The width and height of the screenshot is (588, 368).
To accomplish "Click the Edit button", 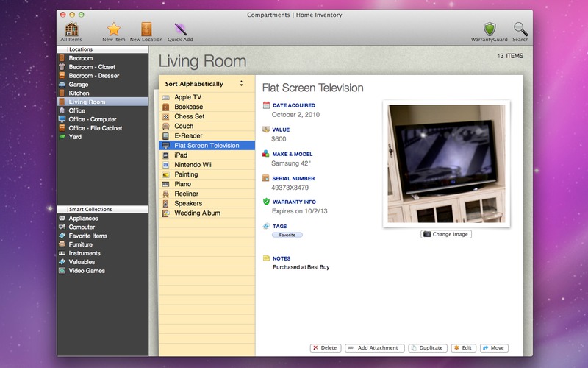I will point(464,348).
